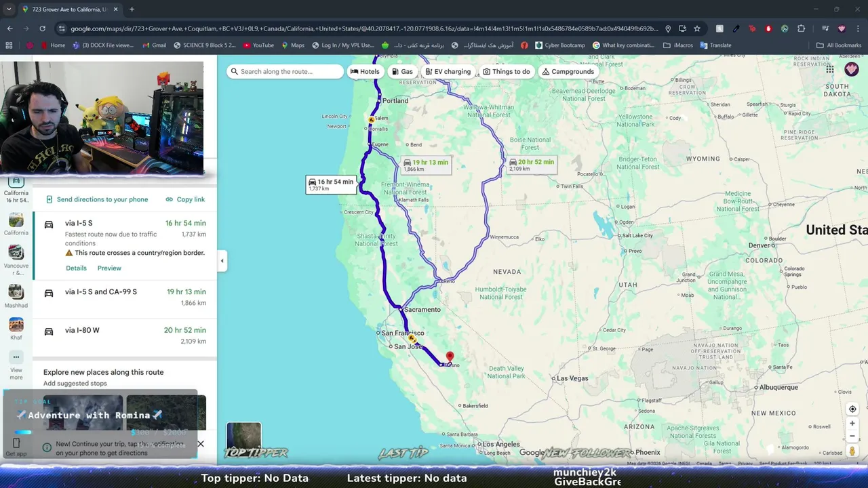Choose the route via I-5 S and CA-99 S
Screen dimensions: 868x488
pyautogui.click(x=125, y=298)
